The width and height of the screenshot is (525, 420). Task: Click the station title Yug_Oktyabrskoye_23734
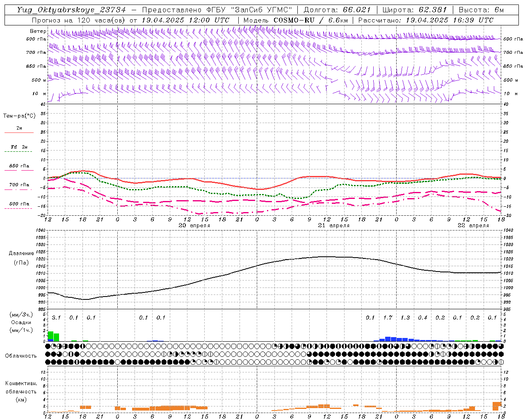71,10
